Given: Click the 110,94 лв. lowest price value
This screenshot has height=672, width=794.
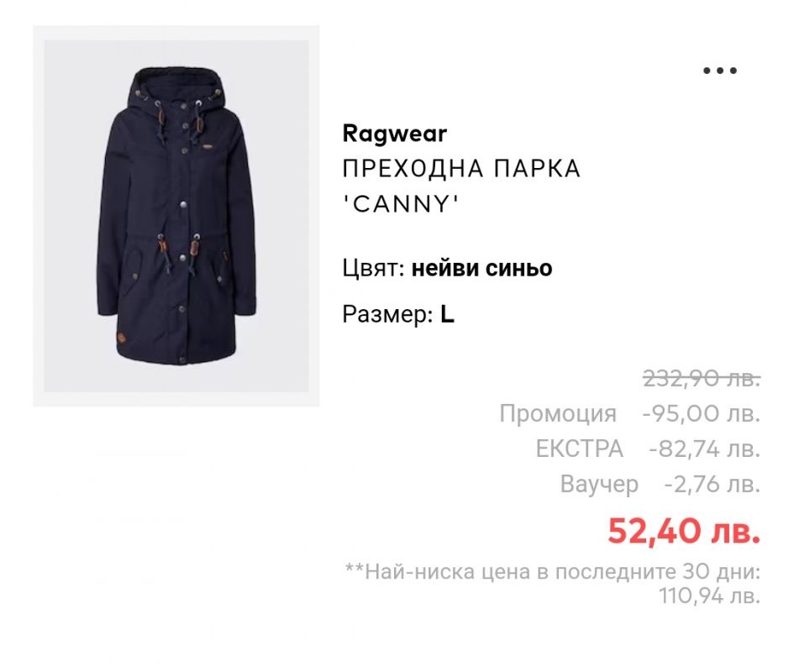Looking at the screenshot, I should point(709,596).
